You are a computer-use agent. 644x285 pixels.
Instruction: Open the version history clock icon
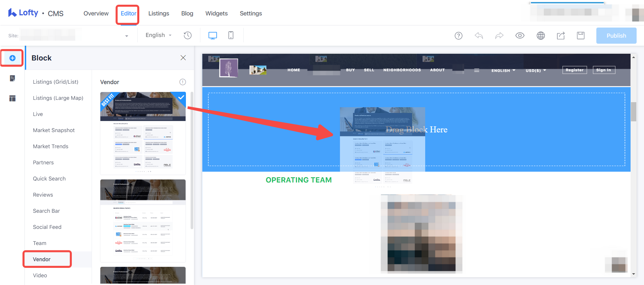click(x=188, y=35)
